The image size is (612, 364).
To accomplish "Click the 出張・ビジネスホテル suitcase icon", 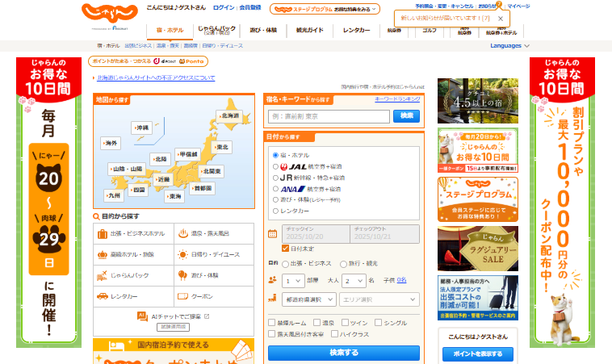I will click(102, 234).
